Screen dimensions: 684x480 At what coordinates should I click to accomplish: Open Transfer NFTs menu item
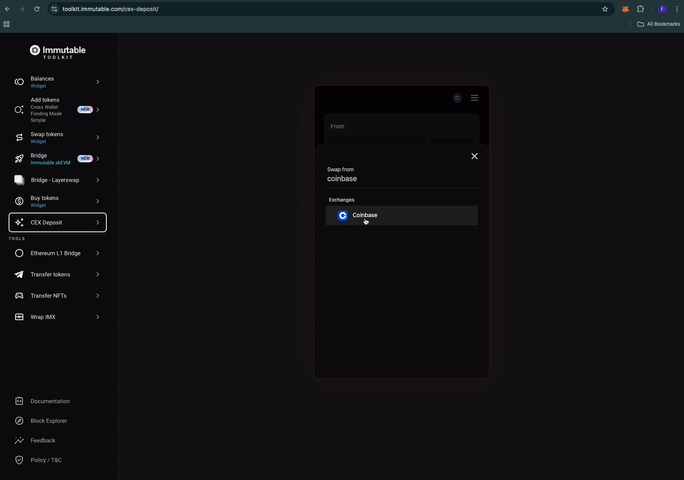[x=58, y=296]
